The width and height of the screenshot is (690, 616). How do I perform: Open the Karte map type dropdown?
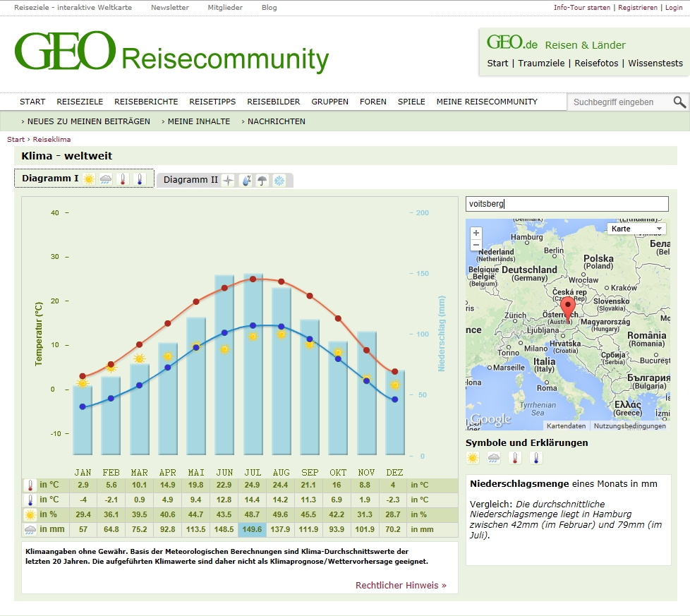pos(636,229)
